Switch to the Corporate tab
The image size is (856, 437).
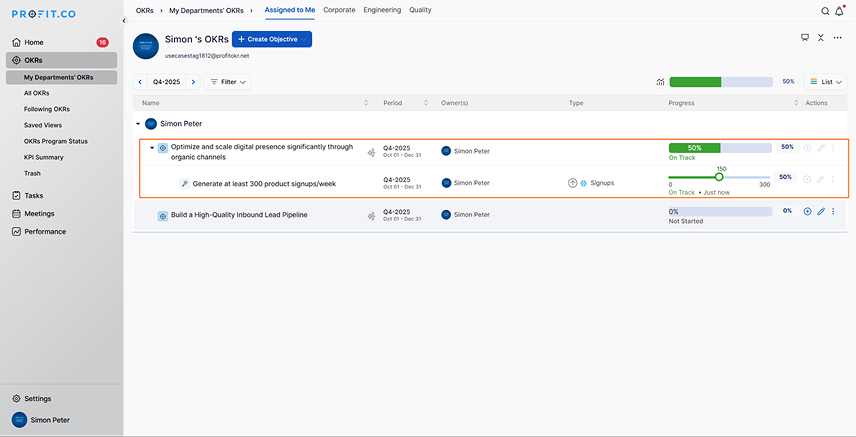click(339, 10)
